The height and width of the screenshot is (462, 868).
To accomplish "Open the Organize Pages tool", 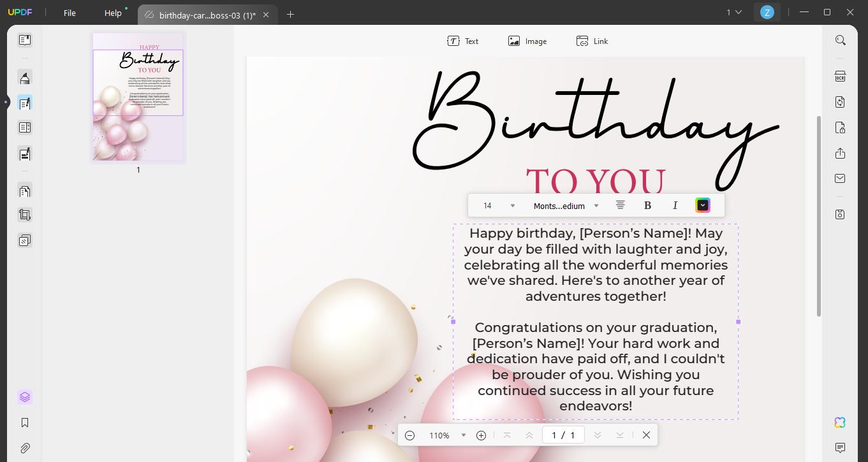I will (x=25, y=127).
